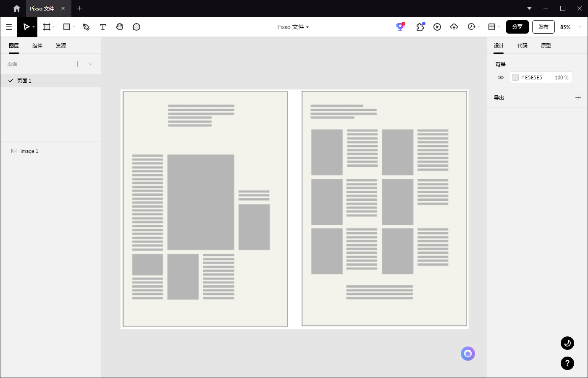Screen dimensions: 588x378
Task: Expand the Rectangle tool dropdown arrow
Action: coord(74,27)
